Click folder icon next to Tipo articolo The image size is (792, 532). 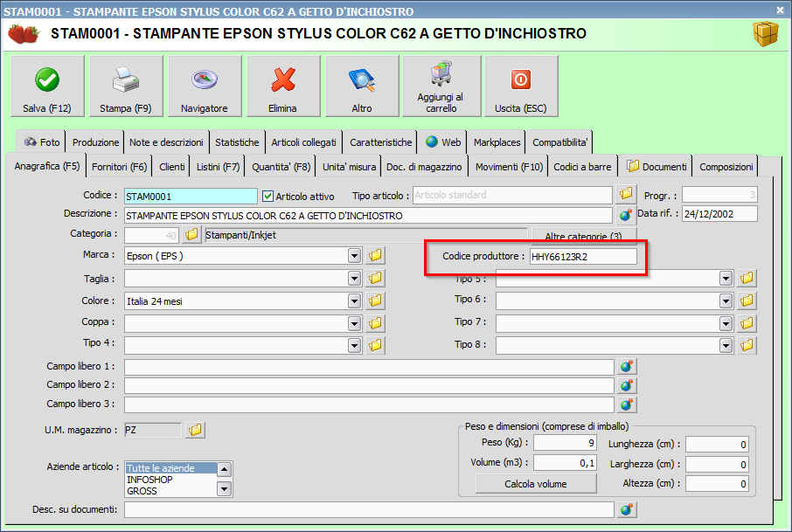click(626, 194)
